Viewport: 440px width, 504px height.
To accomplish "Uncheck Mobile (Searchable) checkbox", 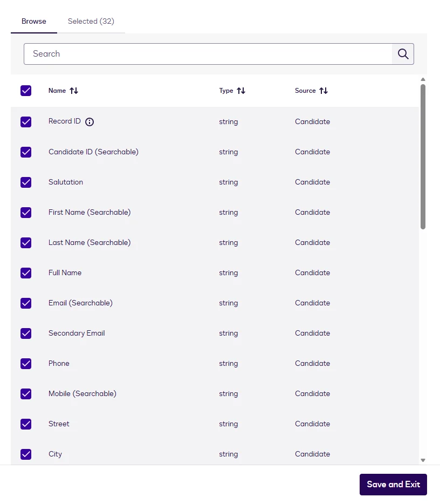I will click(26, 394).
